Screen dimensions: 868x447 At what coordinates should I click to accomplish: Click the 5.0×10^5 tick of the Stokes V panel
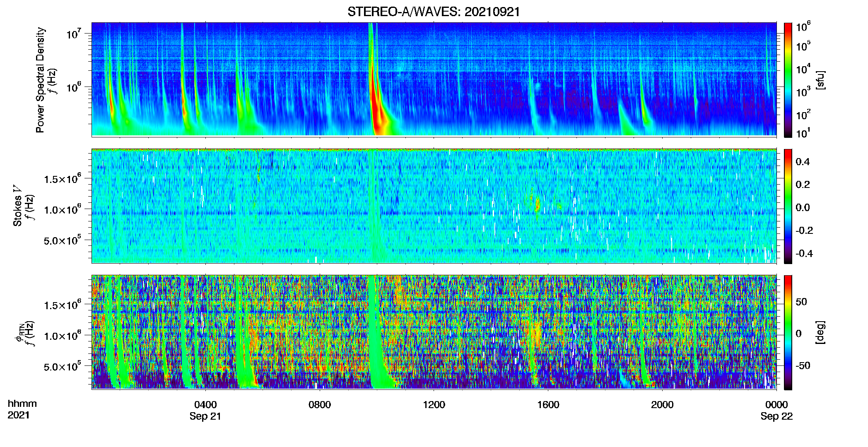pos(63,240)
